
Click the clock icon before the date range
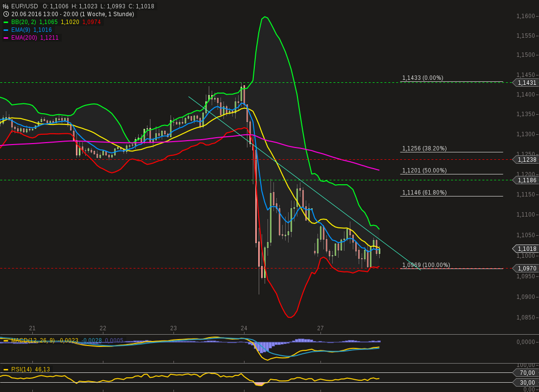pos(6,14)
